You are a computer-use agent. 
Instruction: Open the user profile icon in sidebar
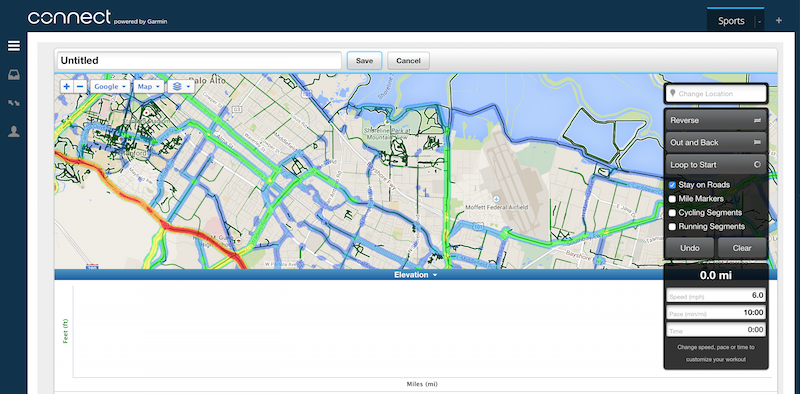tap(14, 132)
